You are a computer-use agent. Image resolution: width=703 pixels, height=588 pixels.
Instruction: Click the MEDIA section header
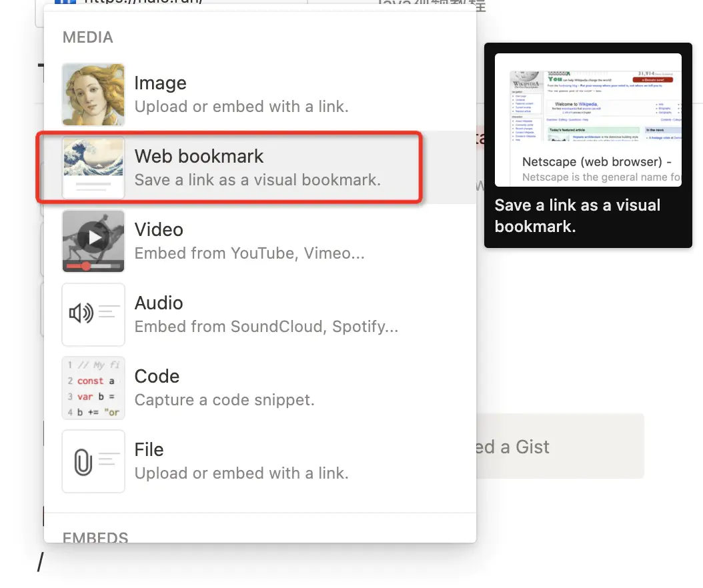tap(88, 37)
